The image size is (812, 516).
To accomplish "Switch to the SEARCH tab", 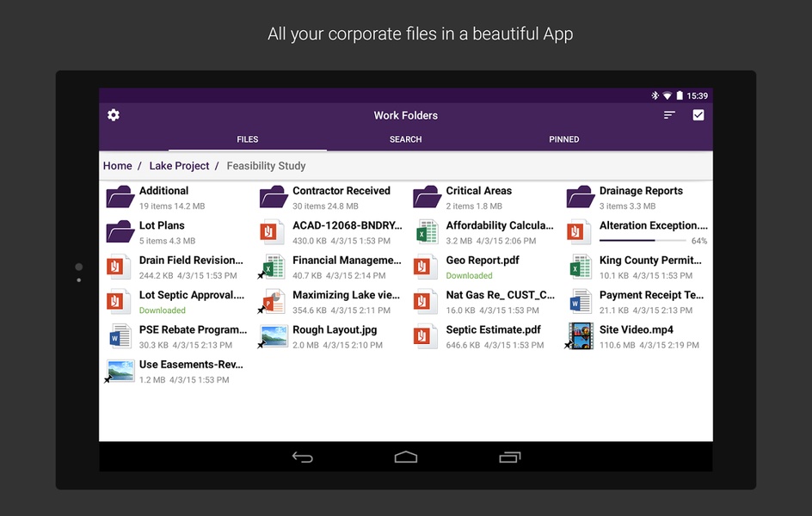I will (x=405, y=139).
